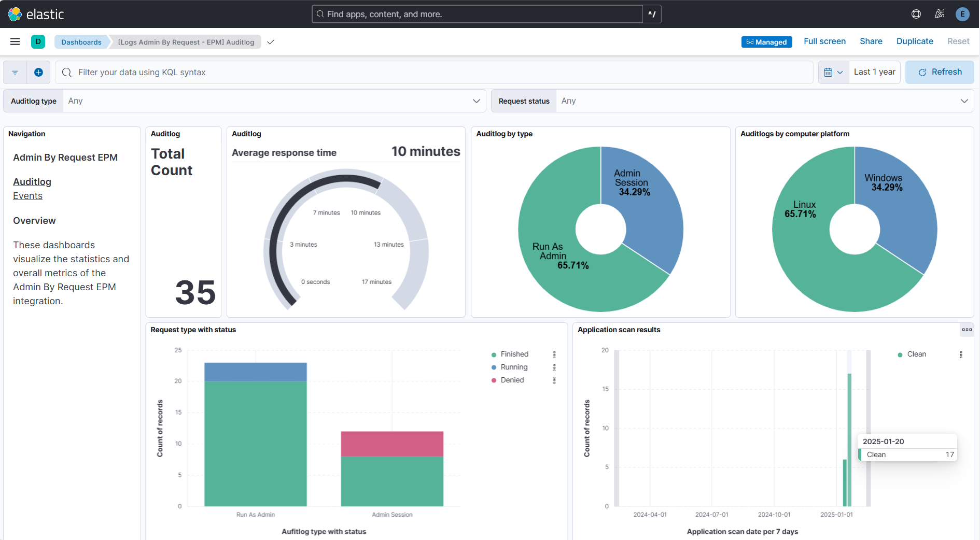
Task: Open the Share menu
Action: coord(871,41)
